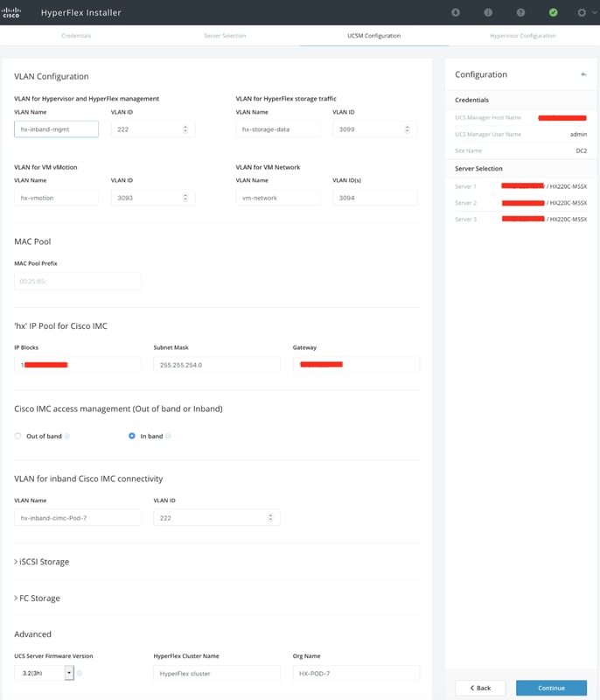Expand the FC Storage section
The width and height of the screenshot is (600, 700).
[37, 598]
